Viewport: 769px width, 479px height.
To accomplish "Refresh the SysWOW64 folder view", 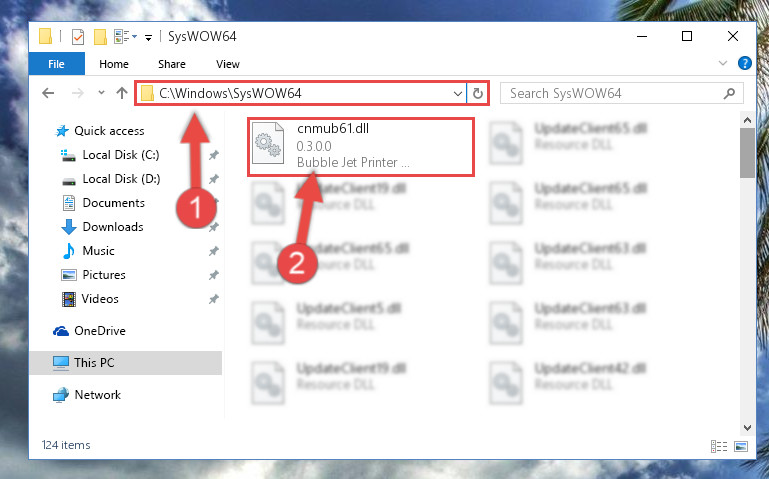I will coord(478,93).
